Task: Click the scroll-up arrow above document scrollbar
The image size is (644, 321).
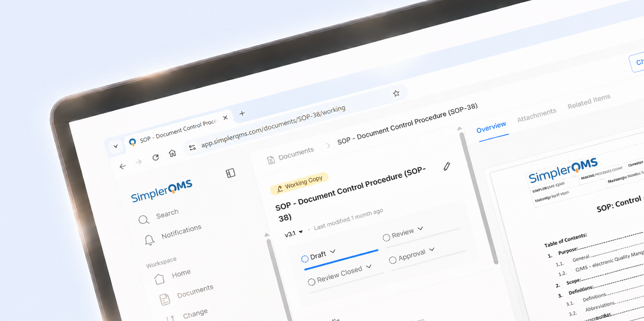Action: click(459, 128)
